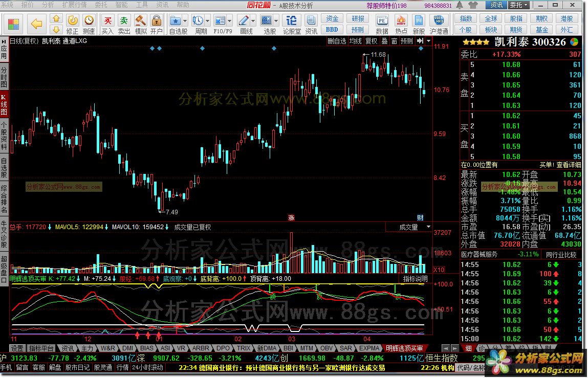Open the 指标说明 link
The image size is (588, 378).
coord(415,279)
